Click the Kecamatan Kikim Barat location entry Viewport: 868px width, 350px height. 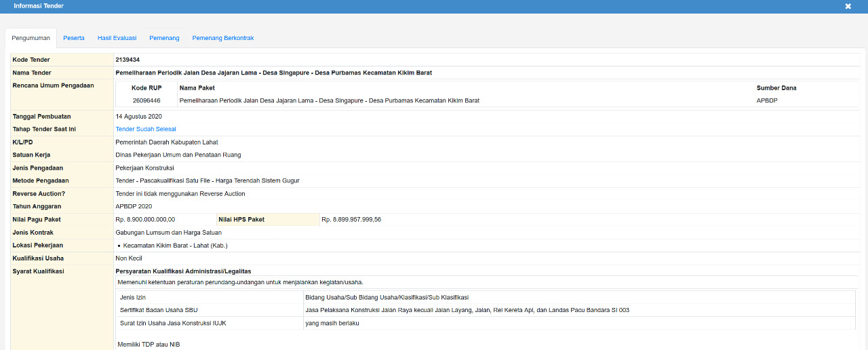coord(175,246)
